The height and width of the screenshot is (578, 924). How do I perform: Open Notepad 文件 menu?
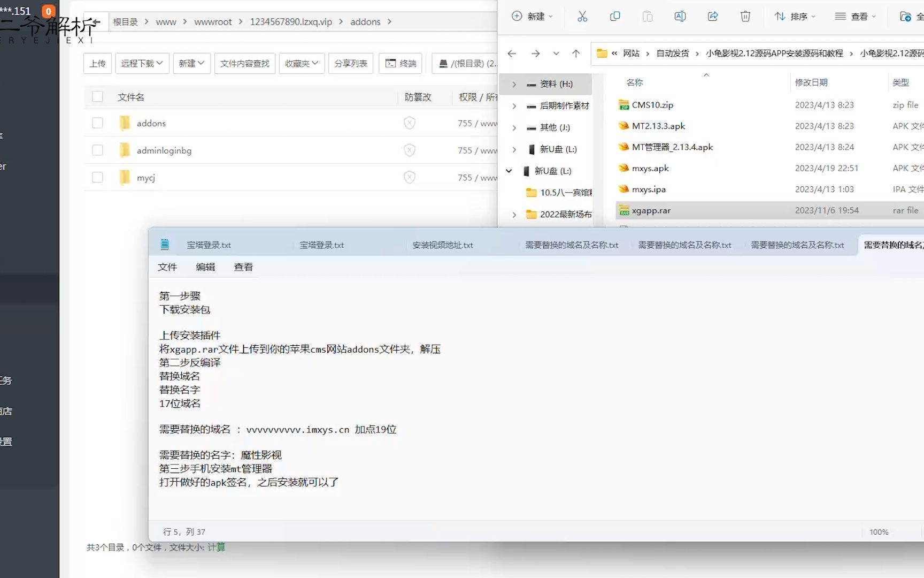tap(167, 267)
